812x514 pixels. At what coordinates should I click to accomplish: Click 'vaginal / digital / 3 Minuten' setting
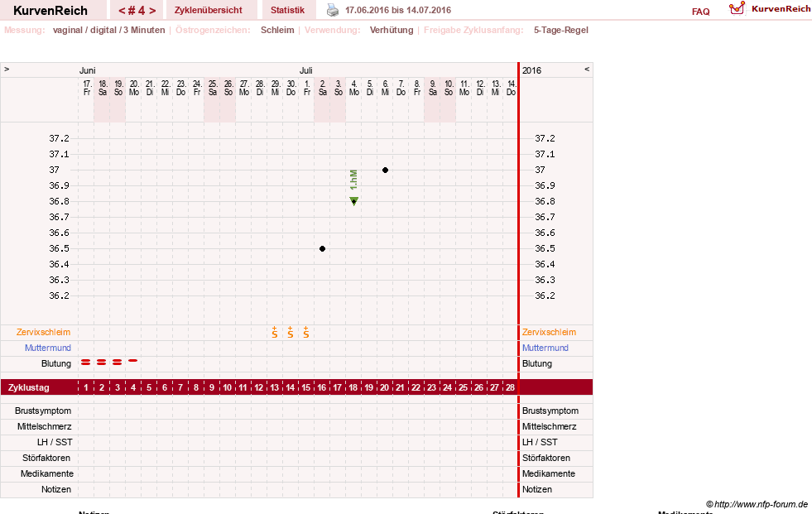point(108,30)
